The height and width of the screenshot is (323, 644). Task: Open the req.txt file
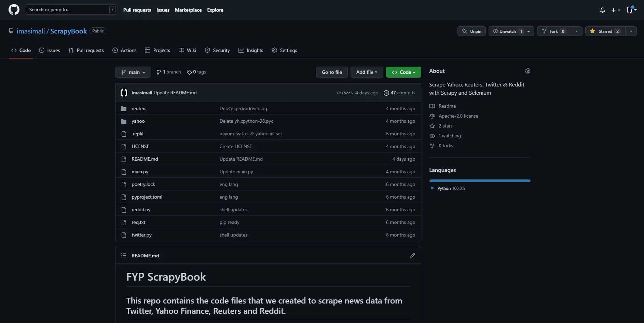pyautogui.click(x=138, y=222)
